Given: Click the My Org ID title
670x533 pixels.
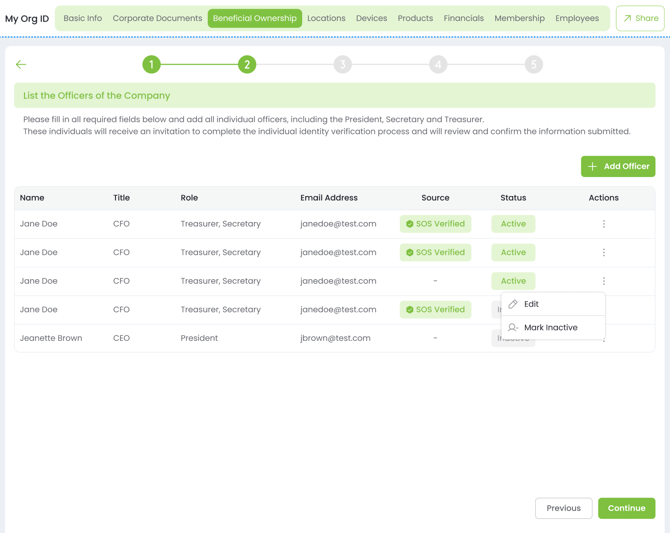Looking at the screenshot, I should tap(27, 19).
